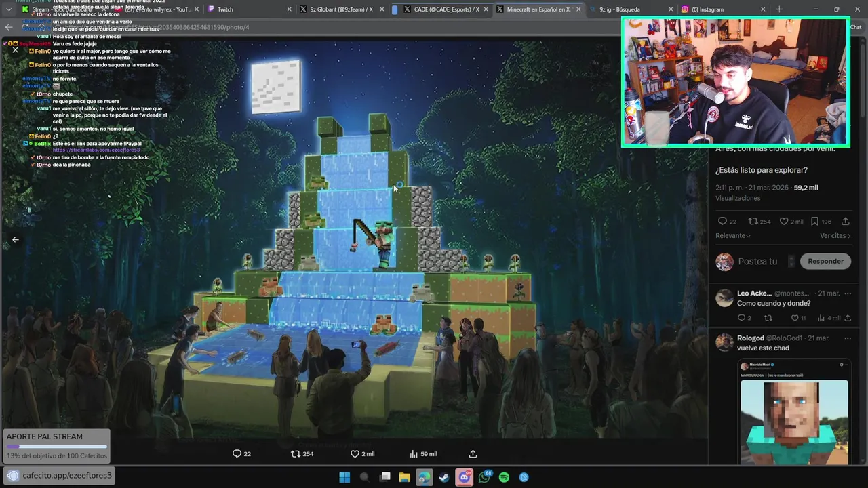This screenshot has height=488, width=868.
Task: Click the cafecito.app/ezeeflores3 label
Action: tap(67, 476)
